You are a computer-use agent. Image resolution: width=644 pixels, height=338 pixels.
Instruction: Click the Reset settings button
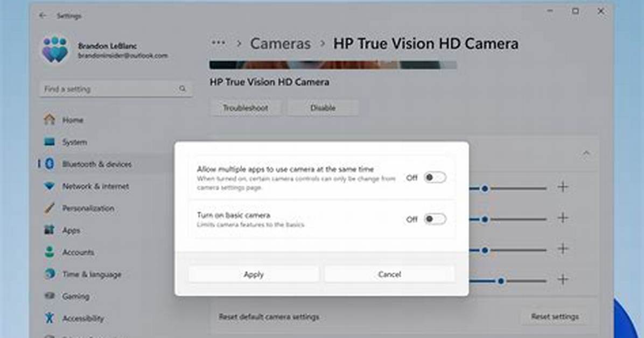pyautogui.click(x=555, y=316)
